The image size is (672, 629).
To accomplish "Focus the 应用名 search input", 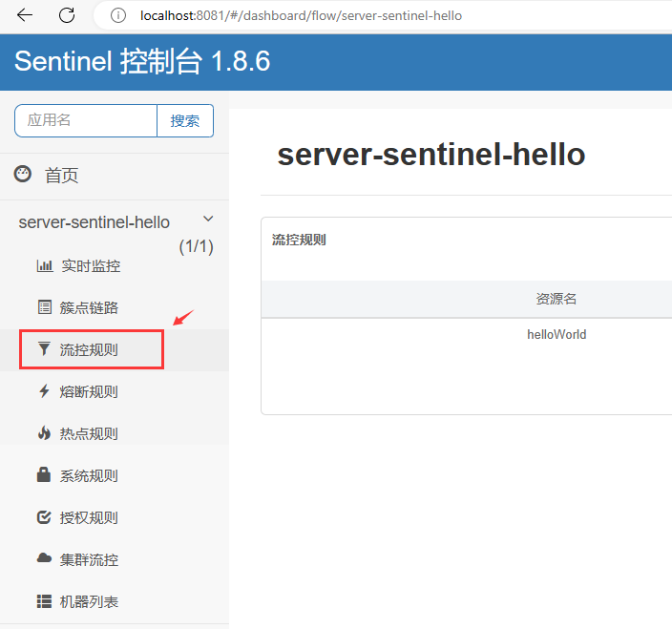I will tap(86, 121).
